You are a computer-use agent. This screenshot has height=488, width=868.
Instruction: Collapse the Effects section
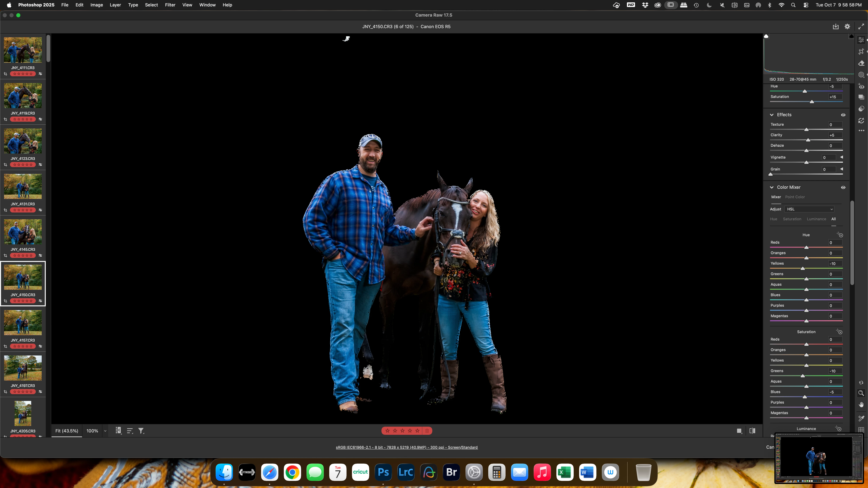(772, 115)
